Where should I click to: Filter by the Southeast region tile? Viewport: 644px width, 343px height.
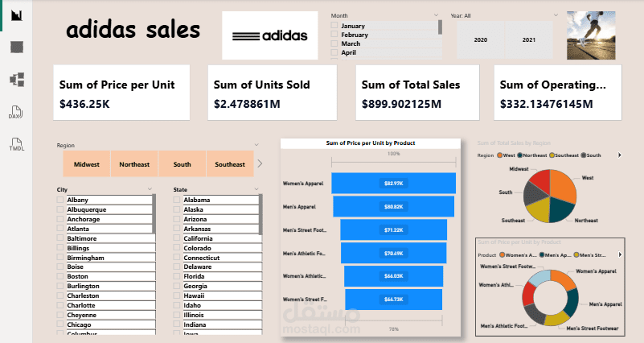click(230, 164)
